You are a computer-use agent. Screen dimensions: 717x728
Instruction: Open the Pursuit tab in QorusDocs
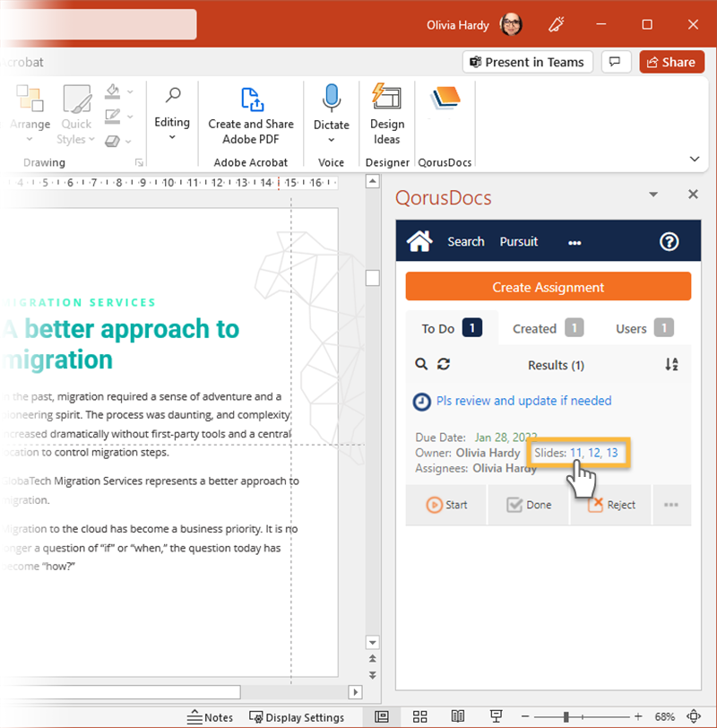click(x=519, y=241)
